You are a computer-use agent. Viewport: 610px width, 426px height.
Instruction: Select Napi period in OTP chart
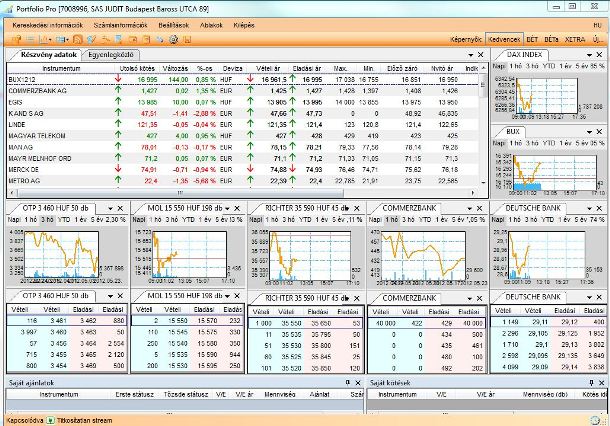pyautogui.click(x=14, y=220)
